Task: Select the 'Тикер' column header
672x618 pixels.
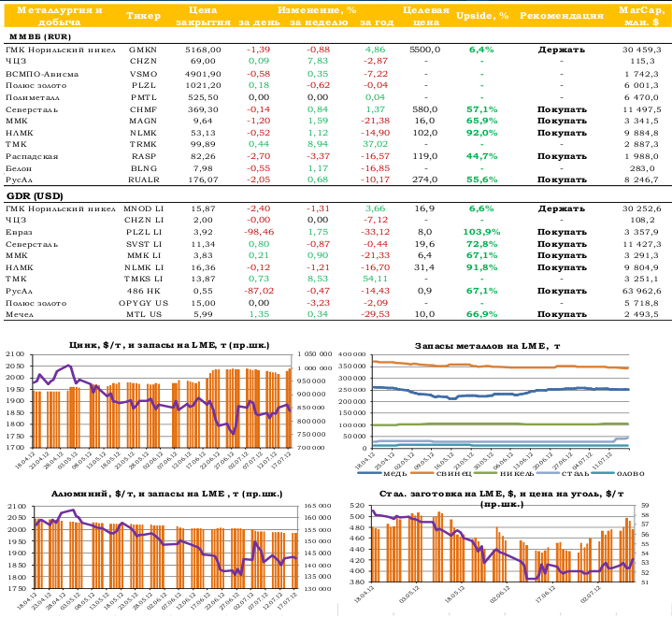Action: click(x=143, y=16)
